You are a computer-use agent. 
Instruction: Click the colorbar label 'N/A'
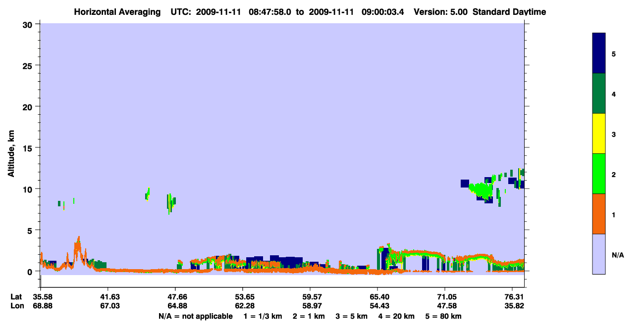[618, 255]
